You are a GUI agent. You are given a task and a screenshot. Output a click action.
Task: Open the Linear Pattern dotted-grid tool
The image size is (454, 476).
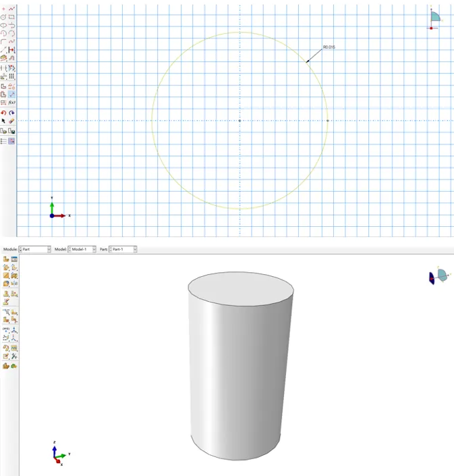[x=11, y=76]
